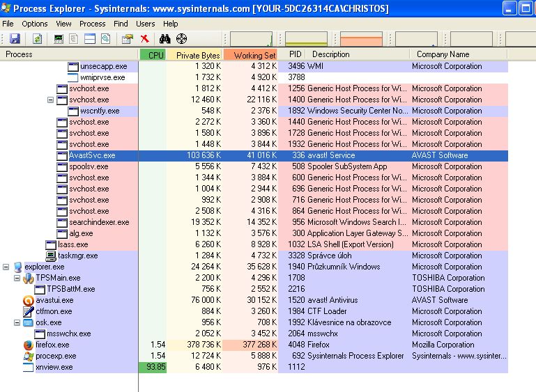This screenshot has height=392, width=536.
Task: Sort by the Private Bytes column header
Action: pyautogui.click(x=194, y=54)
